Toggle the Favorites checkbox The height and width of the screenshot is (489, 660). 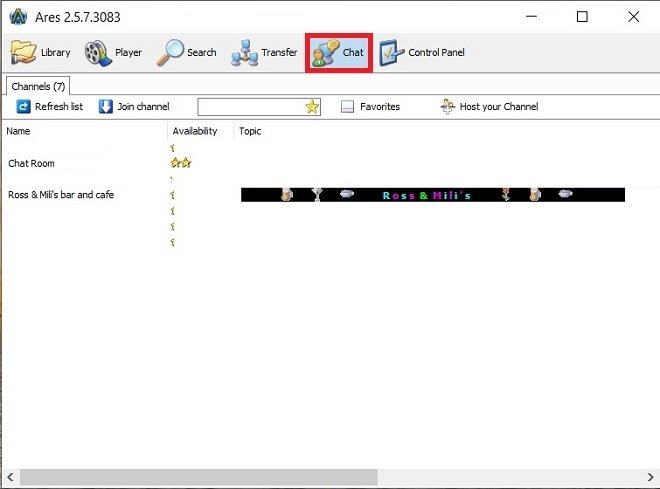pos(347,107)
